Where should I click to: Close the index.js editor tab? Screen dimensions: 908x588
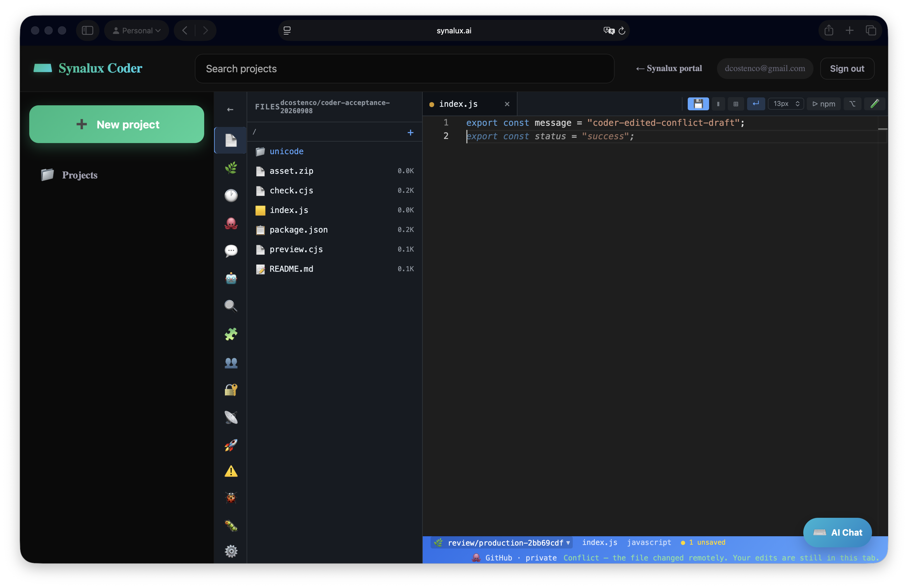click(507, 104)
